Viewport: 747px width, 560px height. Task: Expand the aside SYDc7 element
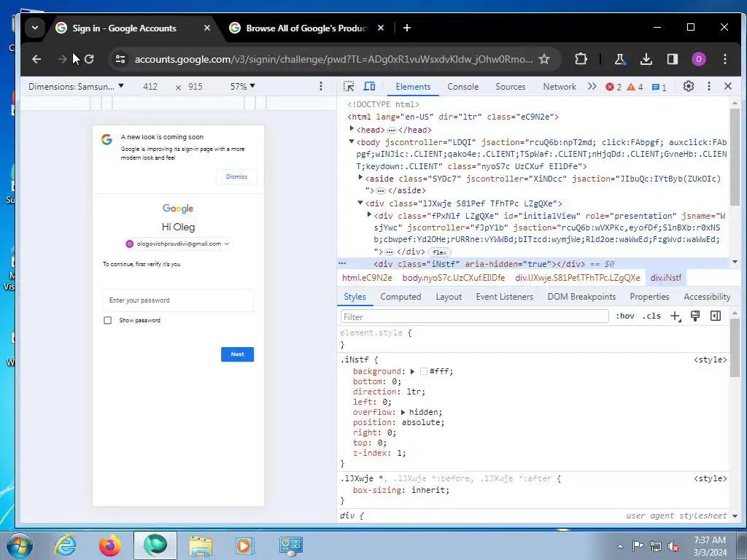tap(360, 177)
